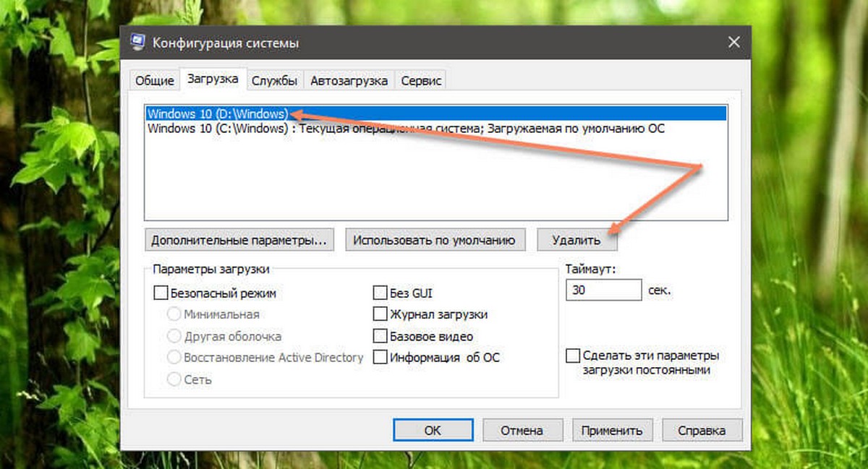The width and height of the screenshot is (868, 469).
Task: Click the System Configuration title bar icon
Action: point(138,43)
